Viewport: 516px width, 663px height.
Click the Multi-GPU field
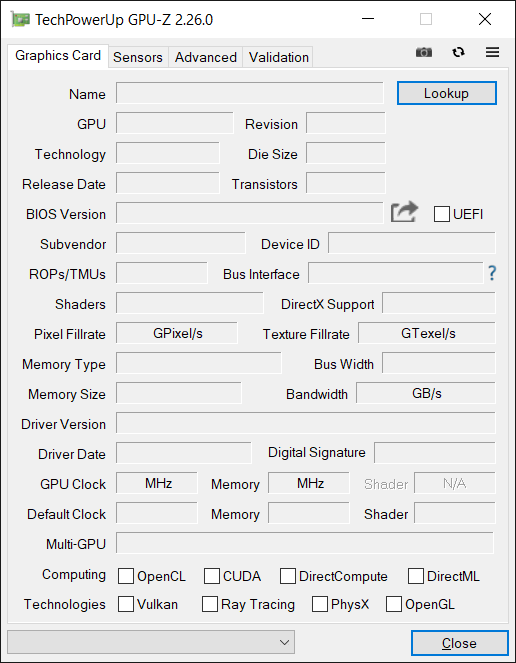tap(305, 543)
